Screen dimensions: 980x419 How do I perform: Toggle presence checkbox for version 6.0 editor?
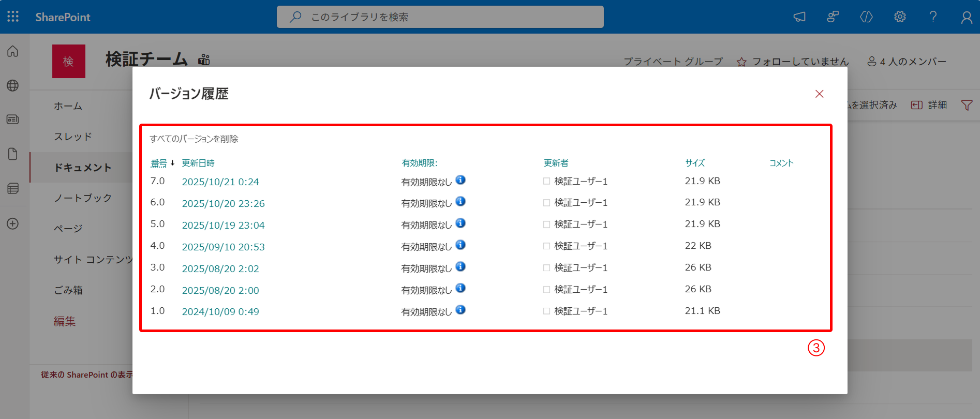tap(546, 203)
